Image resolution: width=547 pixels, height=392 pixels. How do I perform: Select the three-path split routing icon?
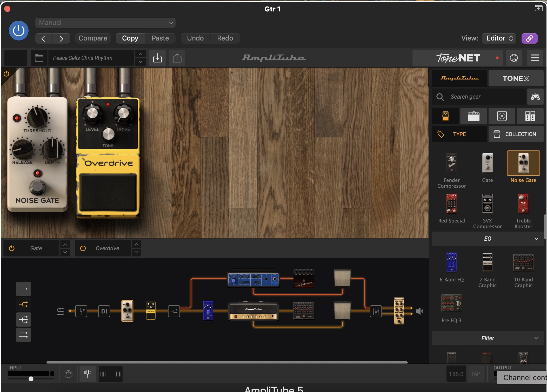click(x=23, y=320)
